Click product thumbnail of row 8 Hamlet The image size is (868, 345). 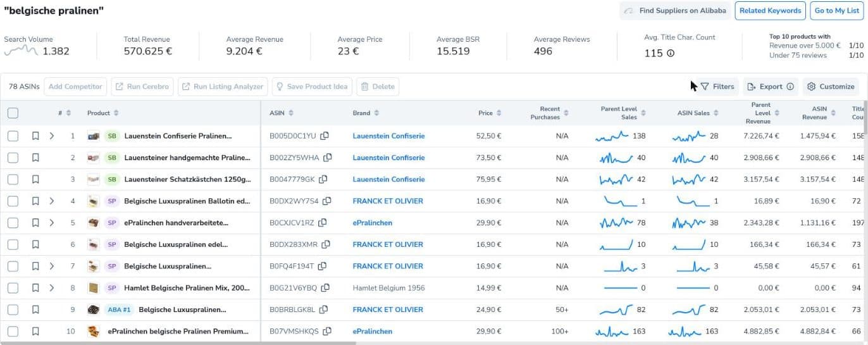click(93, 288)
